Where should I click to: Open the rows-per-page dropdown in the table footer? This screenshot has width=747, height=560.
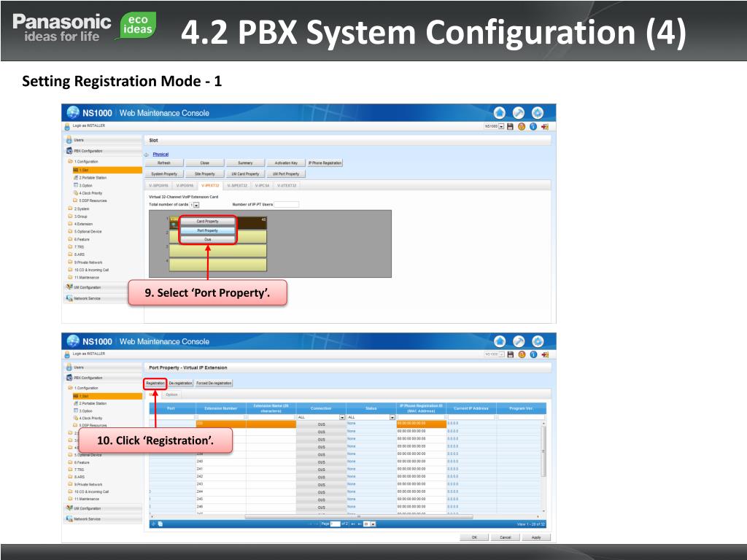[x=370, y=524]
